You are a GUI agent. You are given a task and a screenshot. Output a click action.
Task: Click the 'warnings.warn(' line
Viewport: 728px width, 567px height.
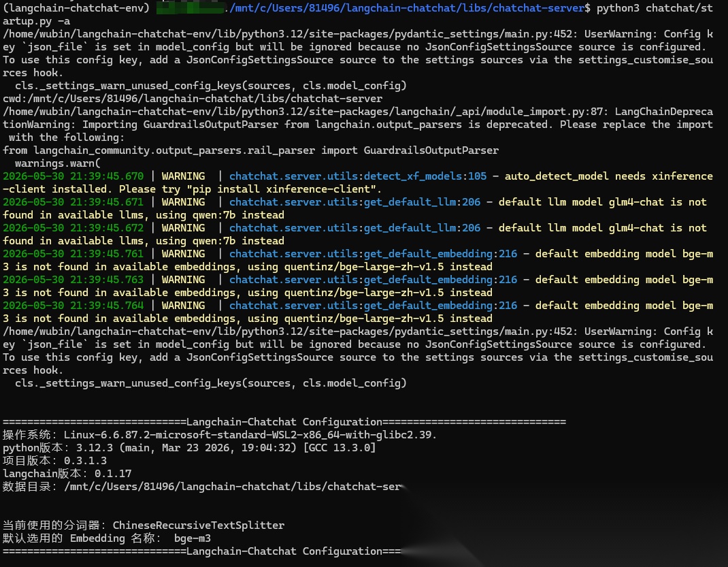point(58,163)
